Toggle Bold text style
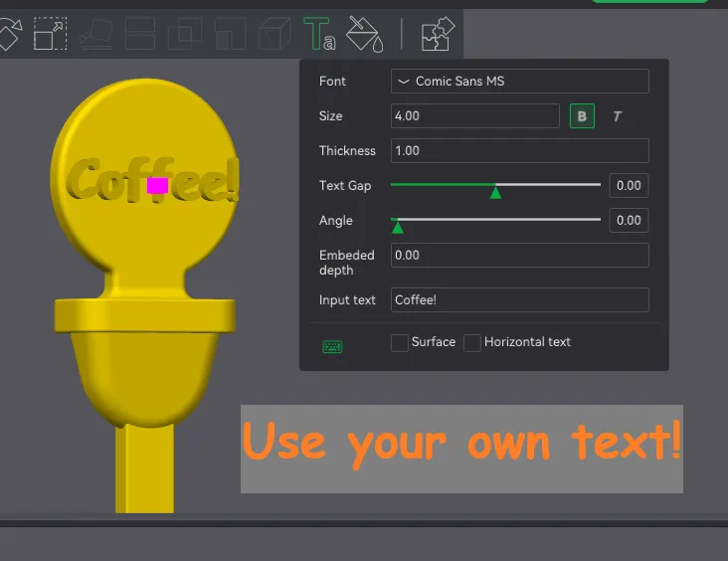The width and height of the screenshot is (728, 561). coord(582,116)
